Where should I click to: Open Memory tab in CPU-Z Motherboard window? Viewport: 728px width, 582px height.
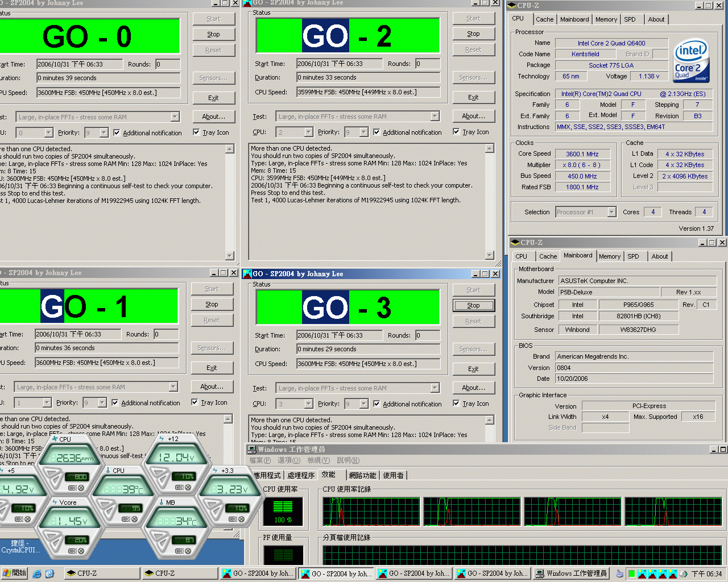(x=610, y=256)
